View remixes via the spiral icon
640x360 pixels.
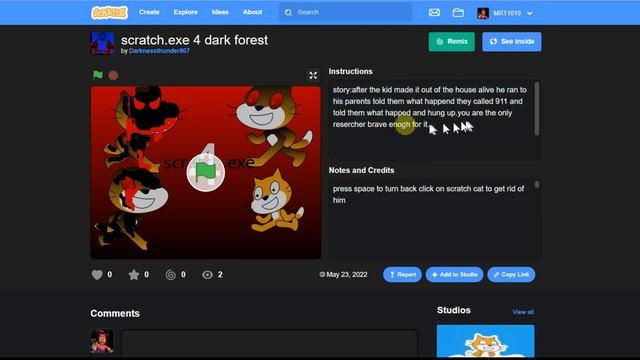click(x=171, y=275)
